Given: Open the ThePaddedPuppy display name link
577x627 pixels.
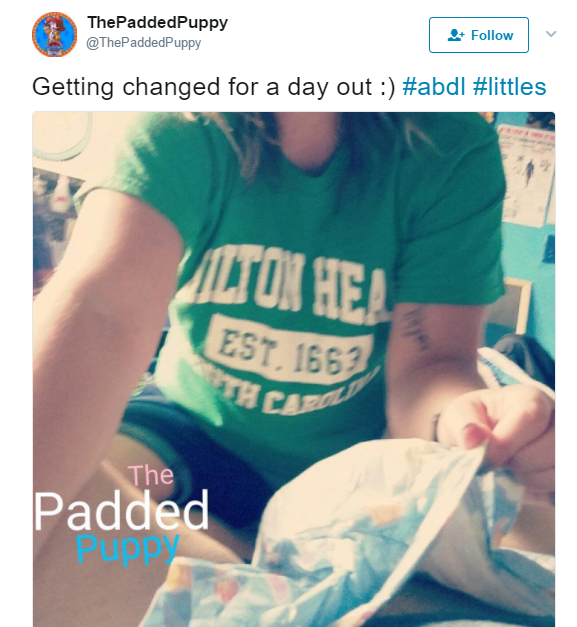Looking at the screenshot, I should pos(158,23).
